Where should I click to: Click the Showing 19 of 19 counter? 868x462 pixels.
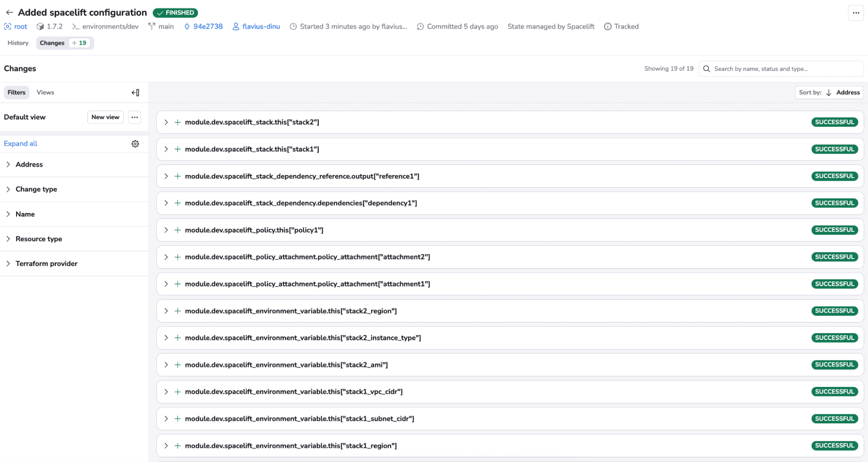[x=669, y=69]
